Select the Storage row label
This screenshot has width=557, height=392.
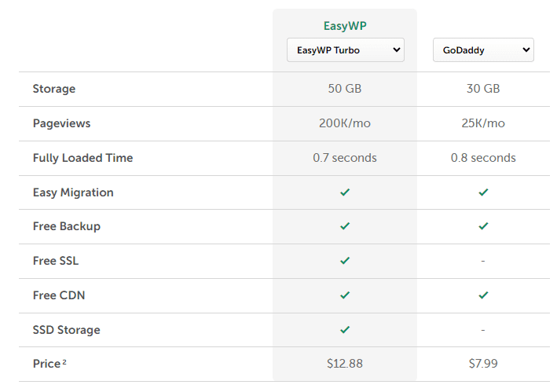[x=54, y=89]
